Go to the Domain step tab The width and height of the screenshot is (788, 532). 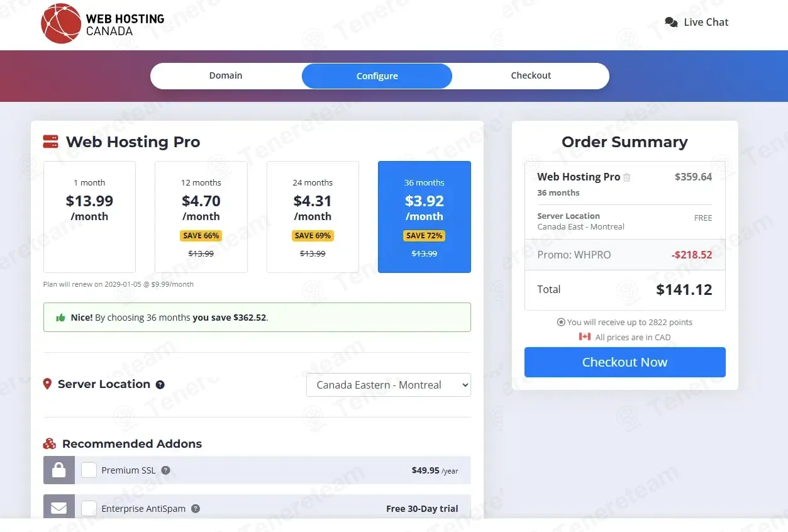tap(226, 75)
